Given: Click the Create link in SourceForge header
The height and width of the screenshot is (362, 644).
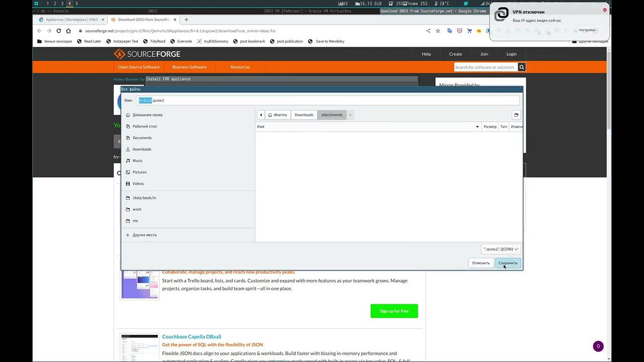Looking at the screenshot, I should (x=455, y=54).
